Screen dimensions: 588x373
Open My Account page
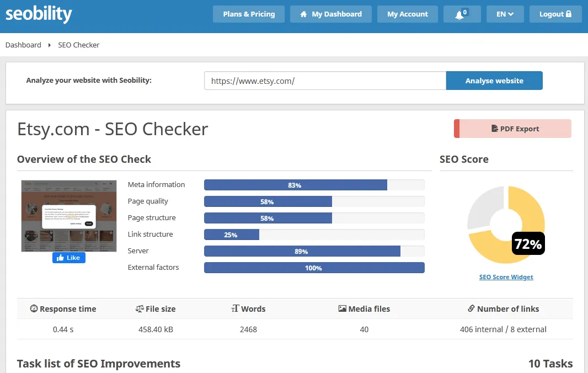click(407, 14)
